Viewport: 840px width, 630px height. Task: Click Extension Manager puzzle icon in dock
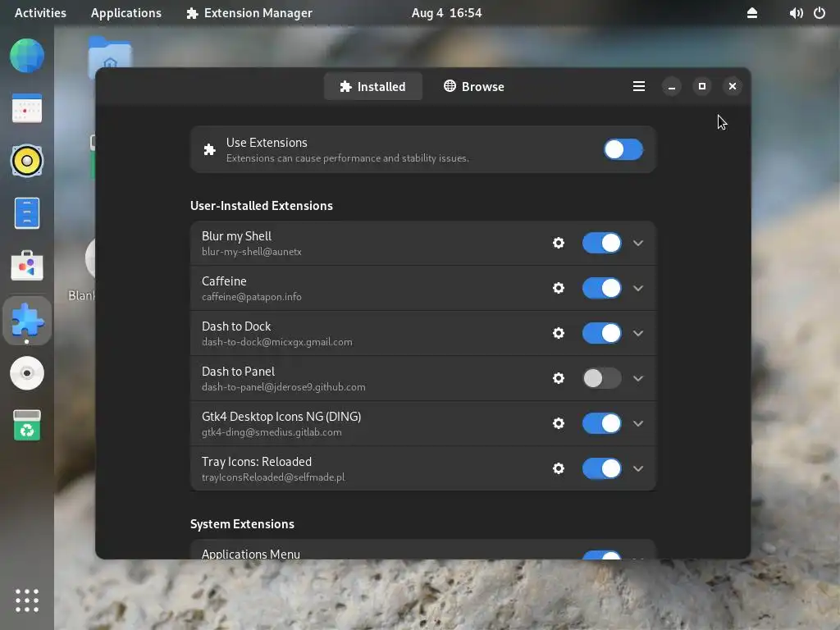pyautogui.click(x=27, y=321)
